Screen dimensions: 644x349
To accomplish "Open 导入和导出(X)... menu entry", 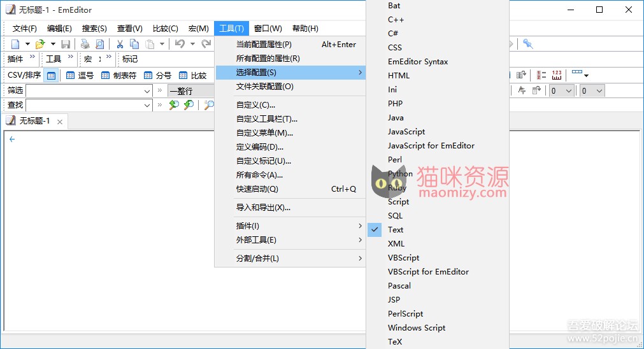I will 290,208.
